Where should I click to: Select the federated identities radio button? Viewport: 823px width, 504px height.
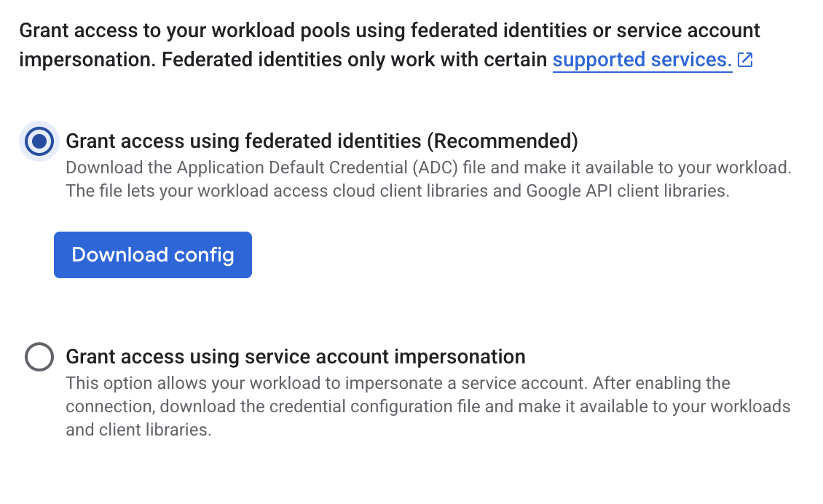[39, 141]
